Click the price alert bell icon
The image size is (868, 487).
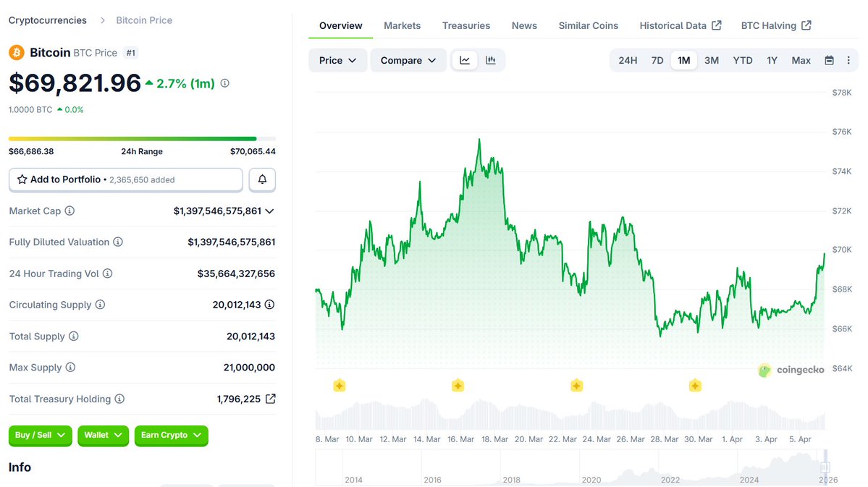coord(262,179)
